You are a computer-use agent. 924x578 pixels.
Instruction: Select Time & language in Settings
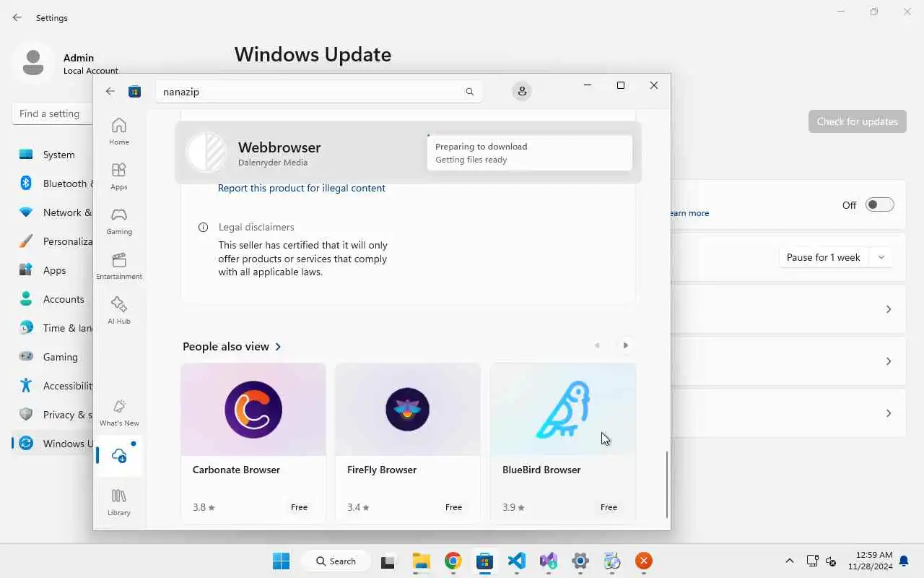click(x=53, y=328)
